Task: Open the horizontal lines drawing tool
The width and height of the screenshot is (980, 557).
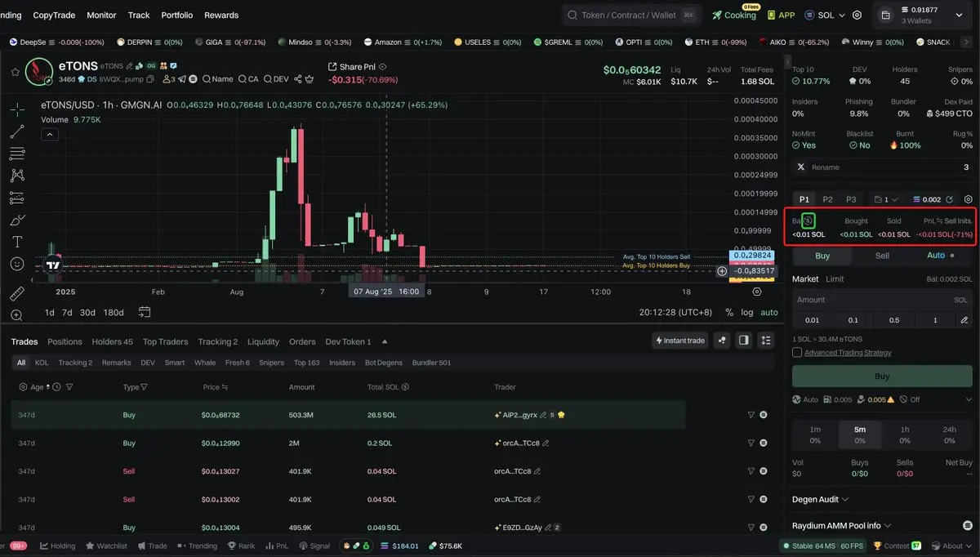Action: point(17,154)
